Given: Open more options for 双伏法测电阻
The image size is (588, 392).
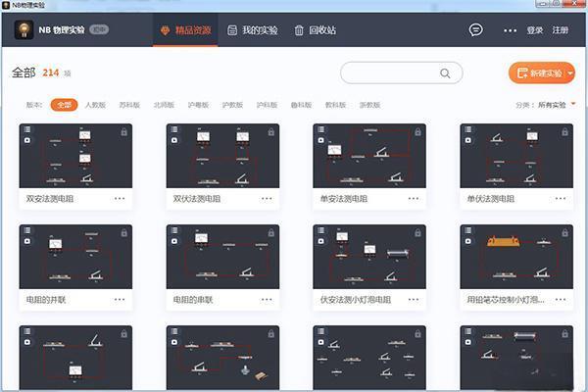Looking at the screenshot, I should coord(267,198).
